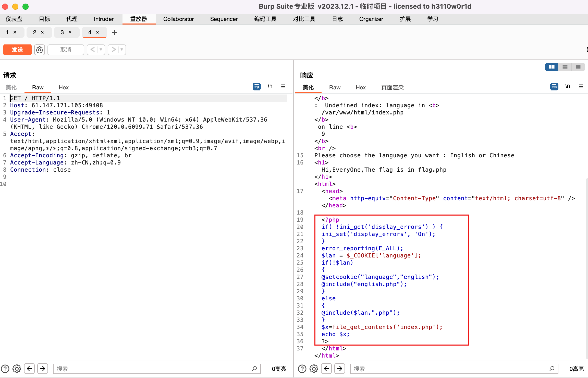The height and width of the screenshot is (378, 588).
Task: Open the 学习 learn tab
Action: 433,19
